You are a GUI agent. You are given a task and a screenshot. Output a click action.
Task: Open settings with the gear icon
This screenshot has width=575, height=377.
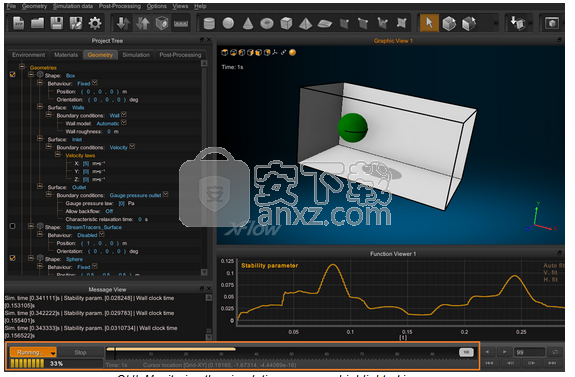pos(95,23)
